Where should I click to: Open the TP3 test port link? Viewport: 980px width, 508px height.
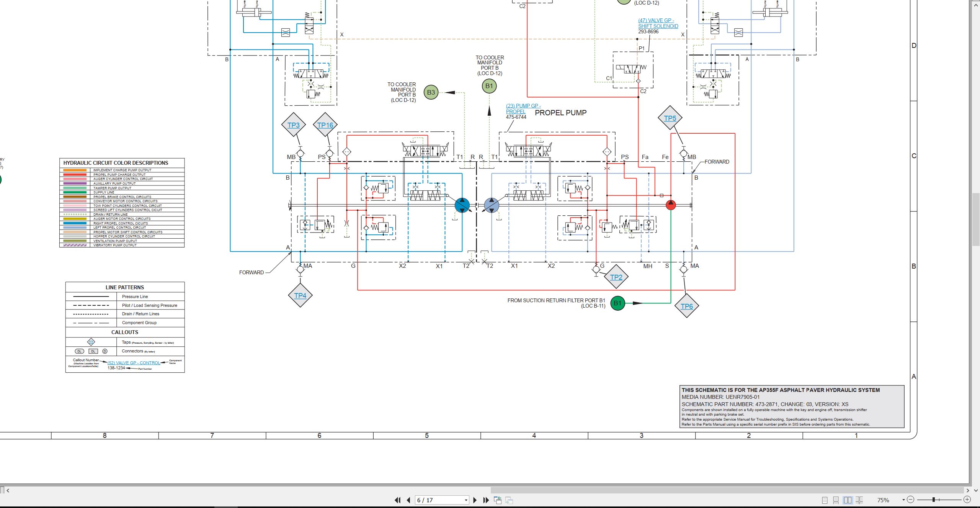click(x=294, y=125)
